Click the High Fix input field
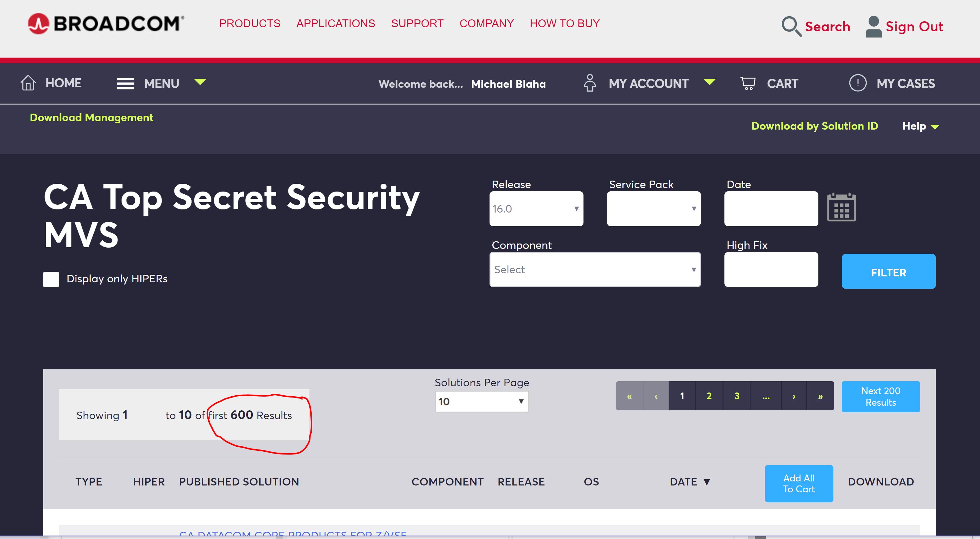The width and height of the screenshot is (980, 539). tap(771, 269)
